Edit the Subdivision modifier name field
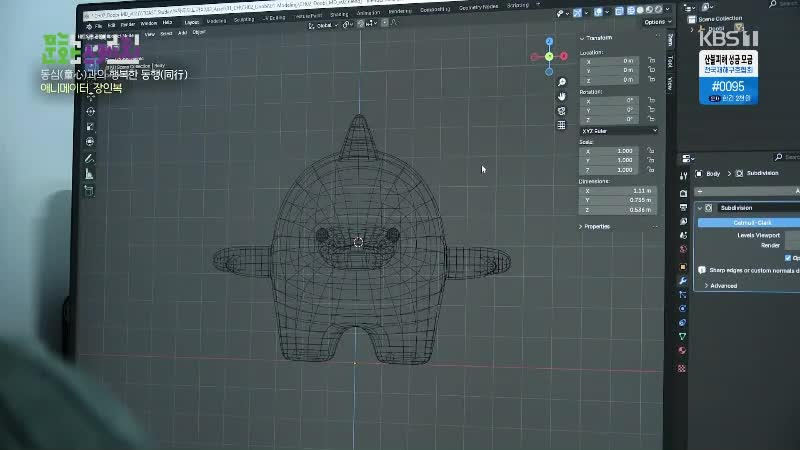The image size is (800, 450). click(x=759, y=208)
